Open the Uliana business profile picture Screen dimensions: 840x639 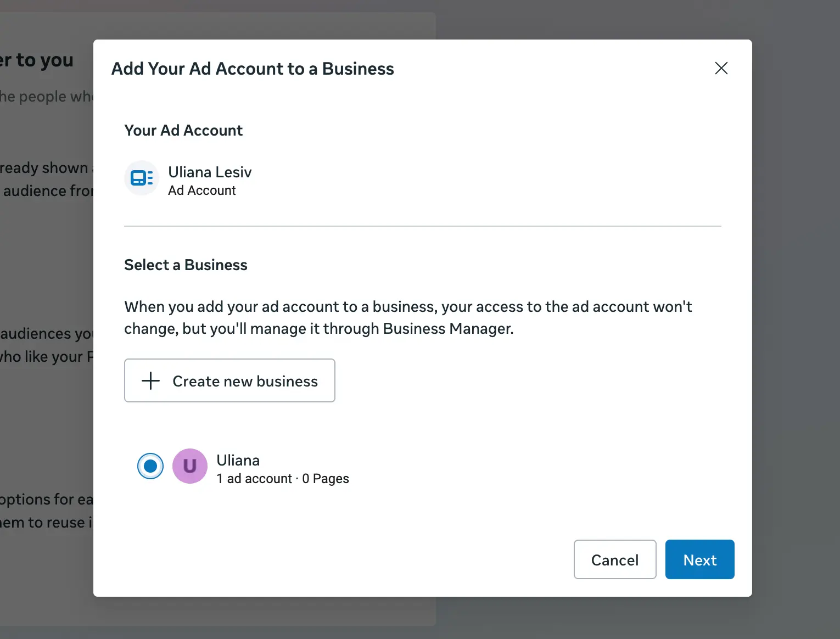click(189, 466)
